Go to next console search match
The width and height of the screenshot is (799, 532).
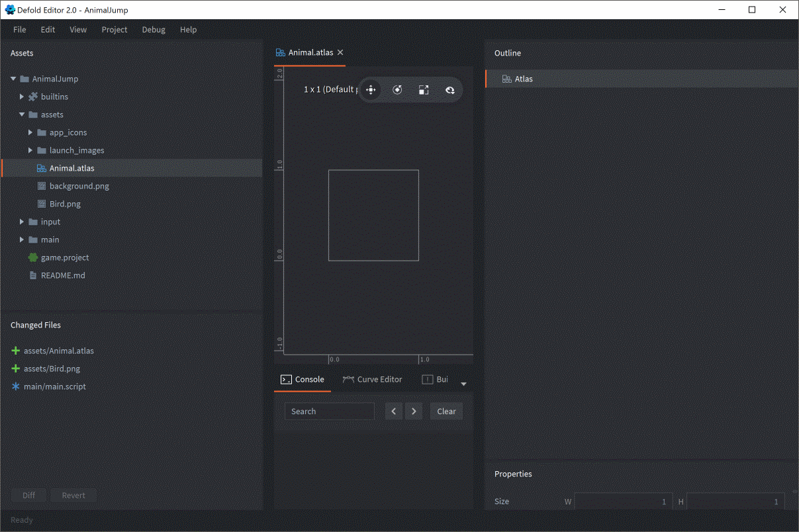coord(414,412)
